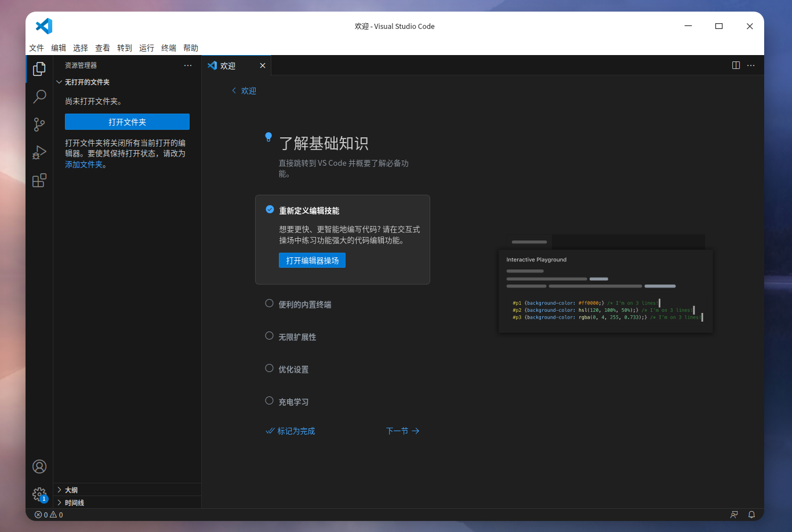Click the split editor icon
Image resolution: width=792 pixels, height=532 pixels.
click(736, 65)
